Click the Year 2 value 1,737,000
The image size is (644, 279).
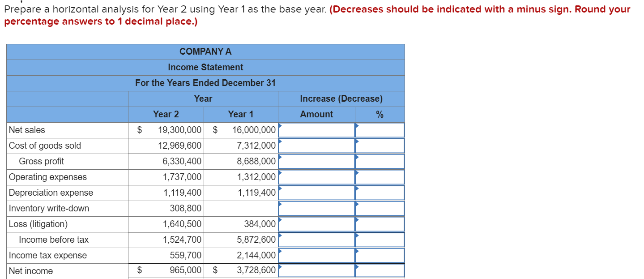182,177
